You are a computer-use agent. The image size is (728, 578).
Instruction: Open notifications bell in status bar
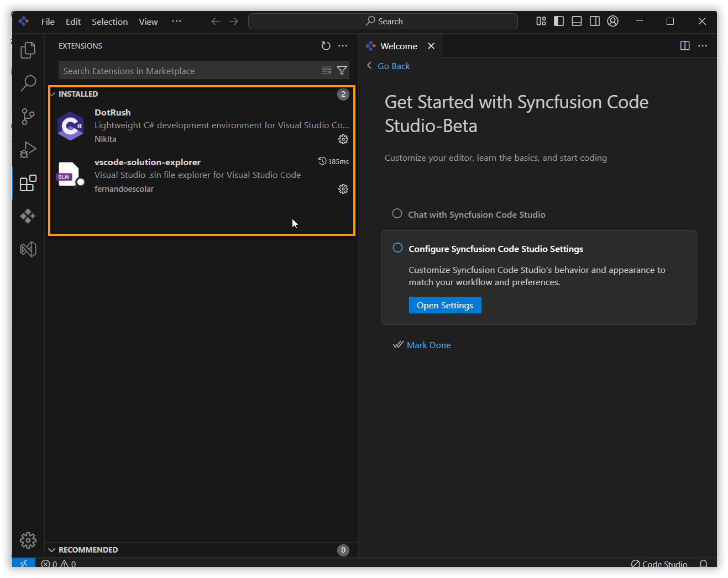703,564
